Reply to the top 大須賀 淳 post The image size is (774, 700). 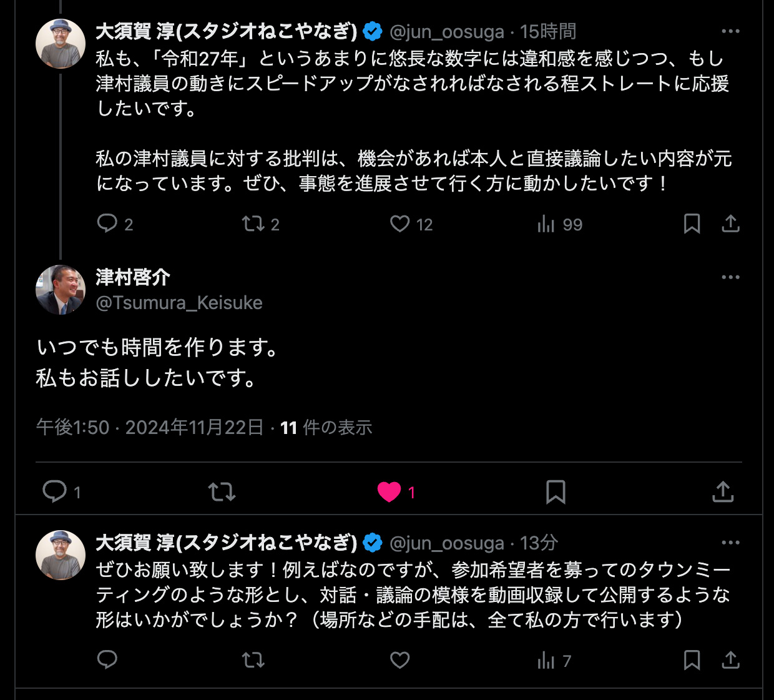[x=107, y=224]
